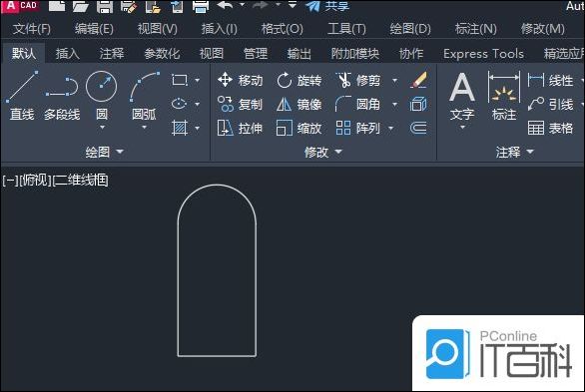The image size is (585, 392).
Task: Select the Linear (线性) dimension tool
Action: (x=550, y=80)
